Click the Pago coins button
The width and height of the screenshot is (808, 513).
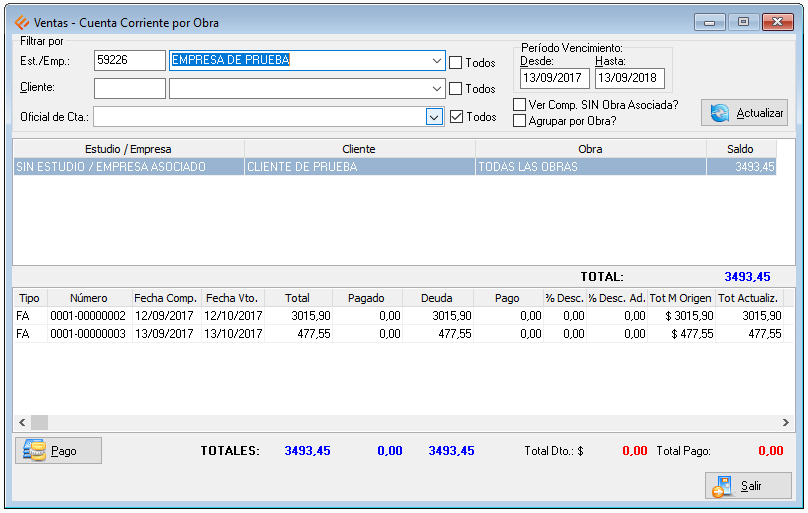click(58, 451)
